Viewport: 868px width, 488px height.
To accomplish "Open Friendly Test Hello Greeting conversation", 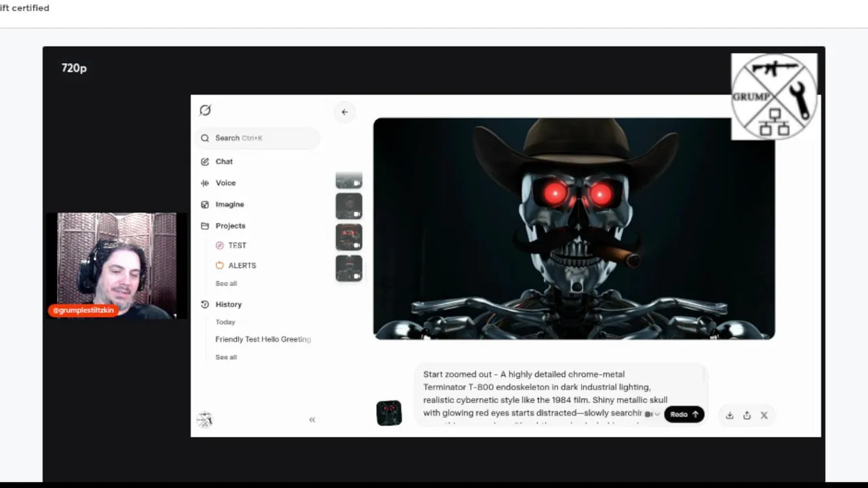I will click(x=263, y=339).
